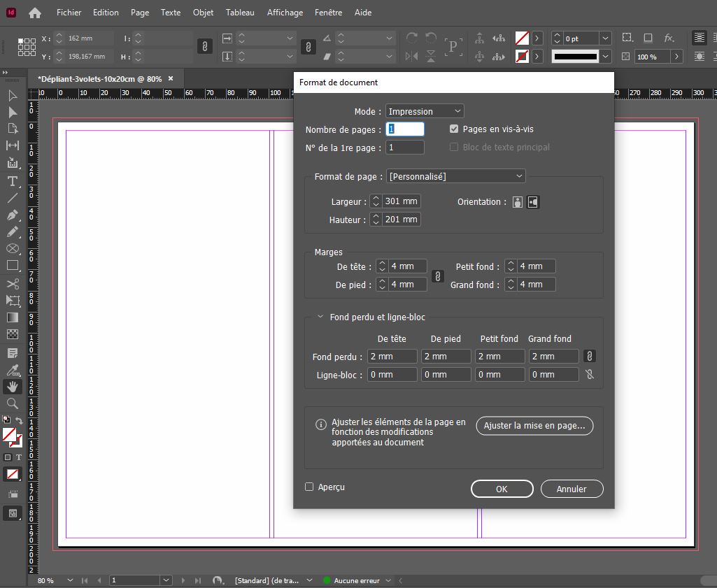Select the Ellipse Frame tool
The width and height of the screenshot is (717, 588).
tap(13, 248)
